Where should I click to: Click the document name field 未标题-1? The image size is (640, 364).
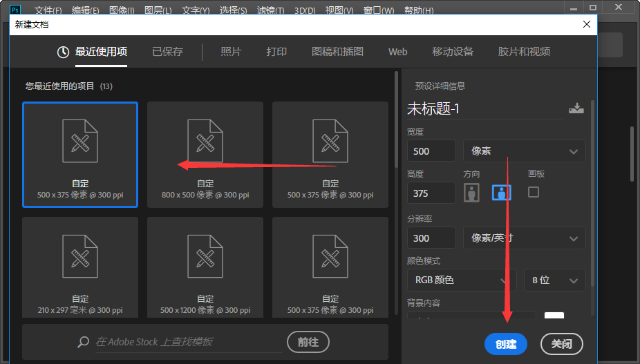[x=484, y=109]
